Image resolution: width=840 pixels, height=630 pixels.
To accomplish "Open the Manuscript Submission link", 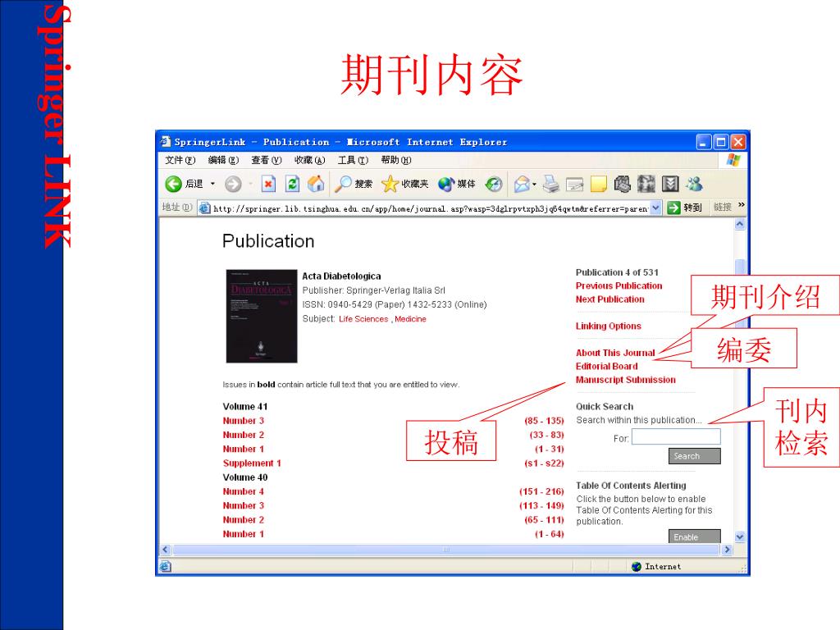I will click(625, 380).
